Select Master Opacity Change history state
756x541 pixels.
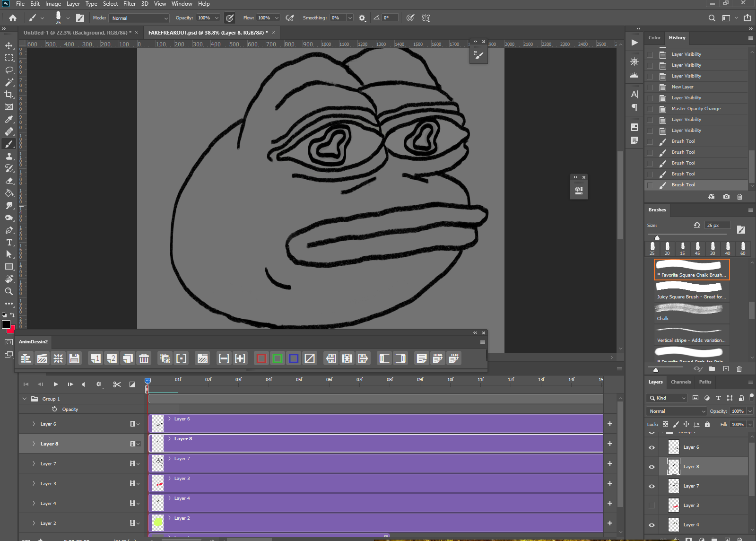coord(696,109)
